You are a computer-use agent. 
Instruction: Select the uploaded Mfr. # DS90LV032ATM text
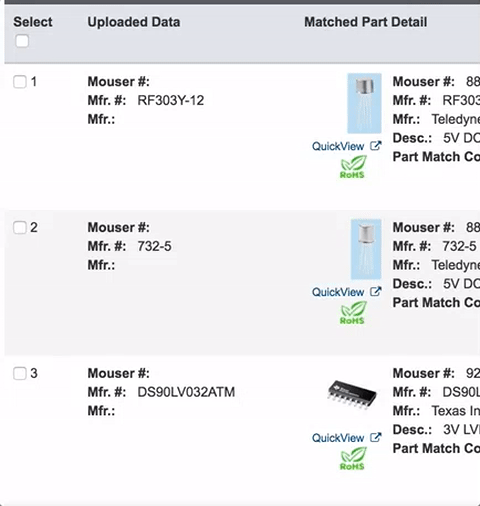(186, 392)
